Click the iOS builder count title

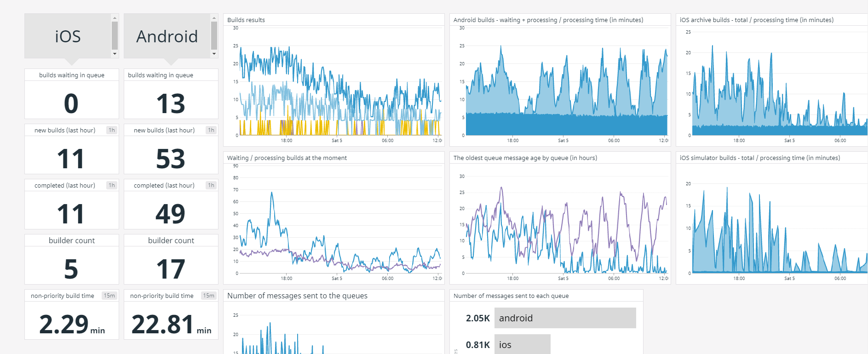coord(72,240)
